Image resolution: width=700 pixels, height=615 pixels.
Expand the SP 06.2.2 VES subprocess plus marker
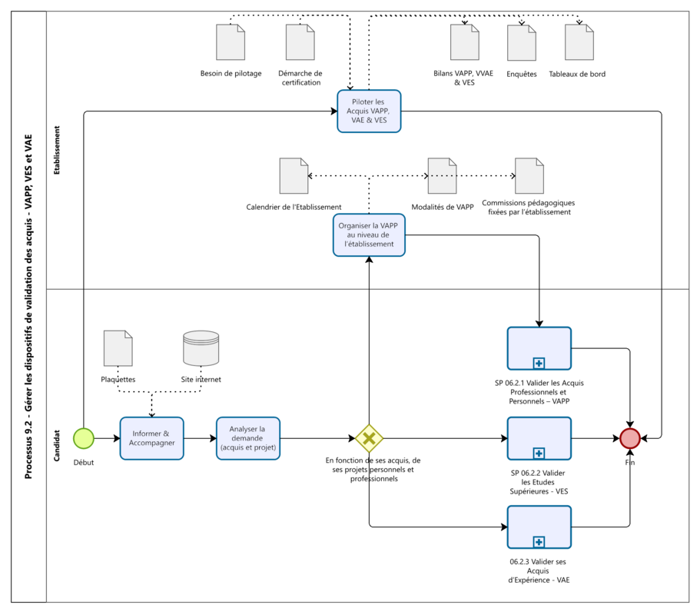tap(539, 454)
